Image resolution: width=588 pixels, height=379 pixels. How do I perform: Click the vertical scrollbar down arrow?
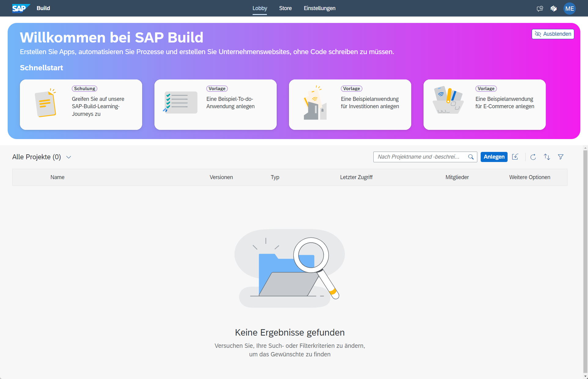tap(585, 376)
